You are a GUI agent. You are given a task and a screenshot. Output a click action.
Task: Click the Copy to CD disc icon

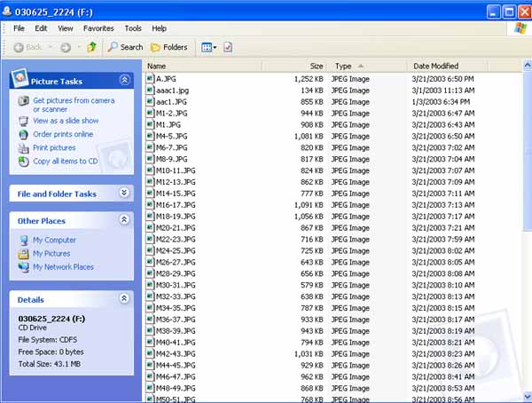(x=23, y=162)
